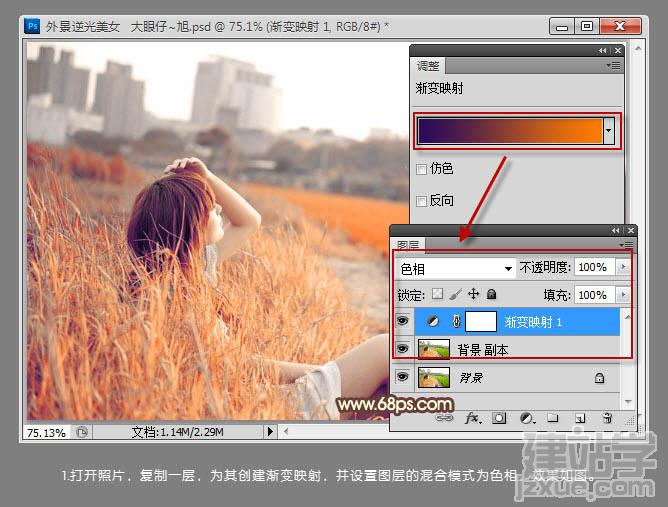Click the lock-all padlock icon

(x=491, y=294)
